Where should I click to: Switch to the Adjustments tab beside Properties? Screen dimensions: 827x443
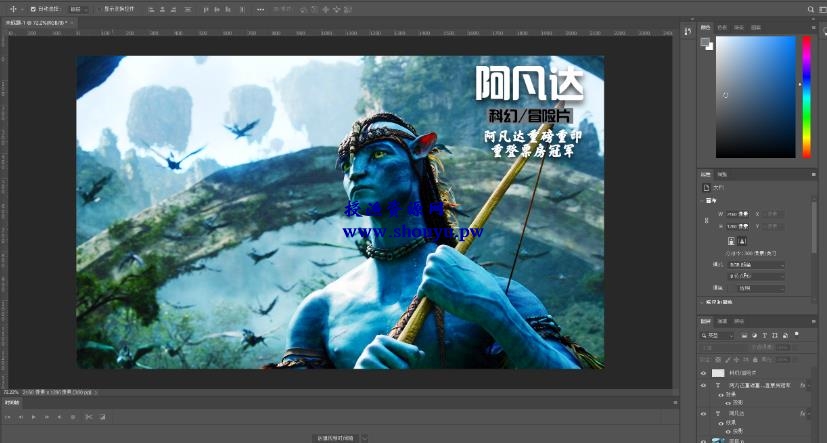click(722, 174)
